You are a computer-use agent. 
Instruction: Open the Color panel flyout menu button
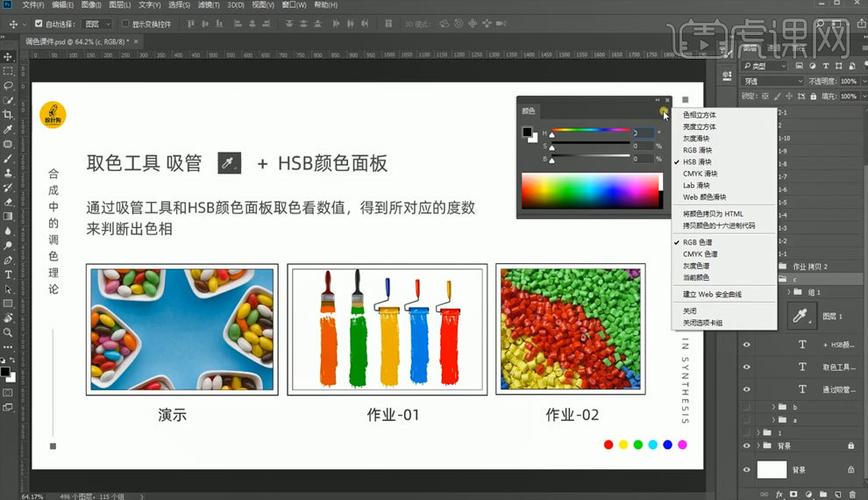point(665,111)
